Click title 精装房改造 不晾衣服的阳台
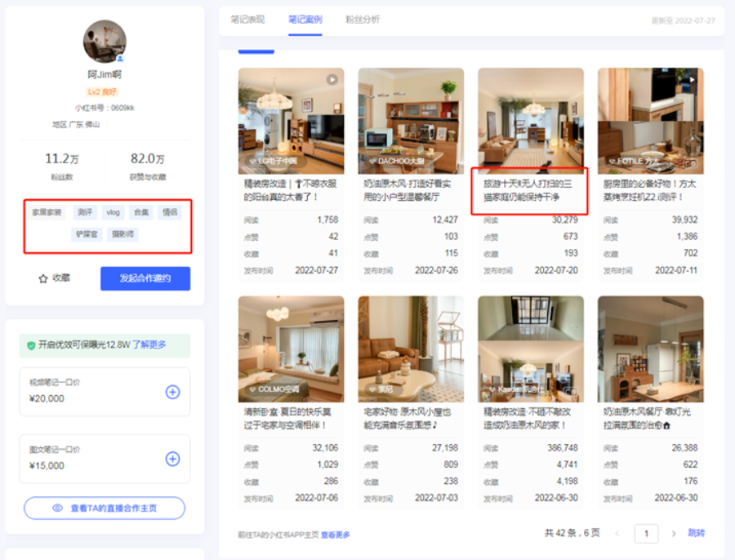Viewport: 735px width, 560px height. click(290, 190)
